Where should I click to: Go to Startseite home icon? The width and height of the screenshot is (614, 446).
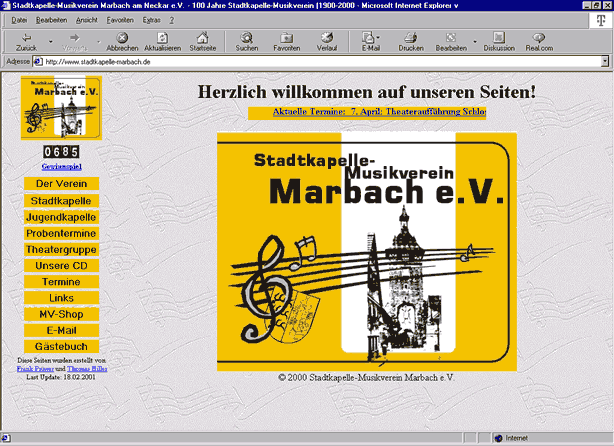pos(202,38)
